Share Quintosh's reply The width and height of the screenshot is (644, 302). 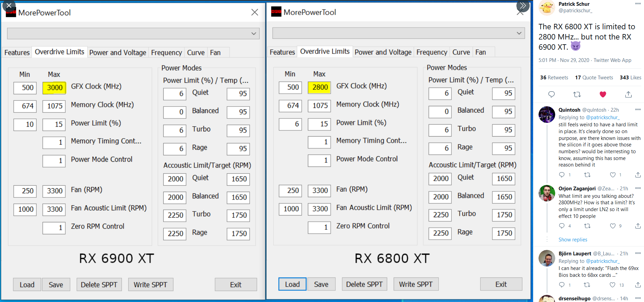638,175
